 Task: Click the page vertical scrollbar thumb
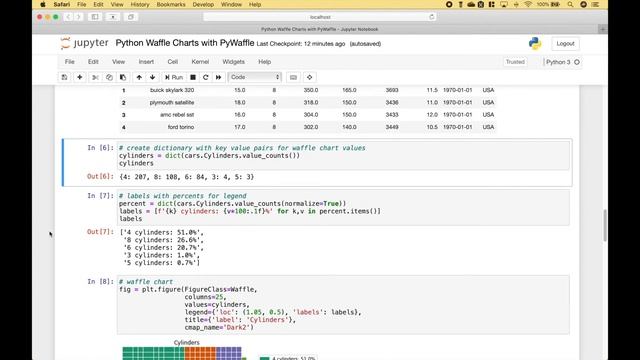[604, 225]
